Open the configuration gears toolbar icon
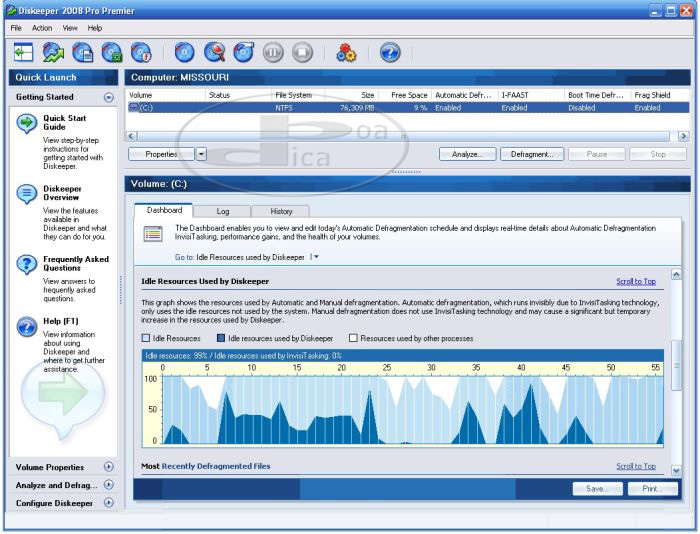The image size is (700, 534). point(346,52)
